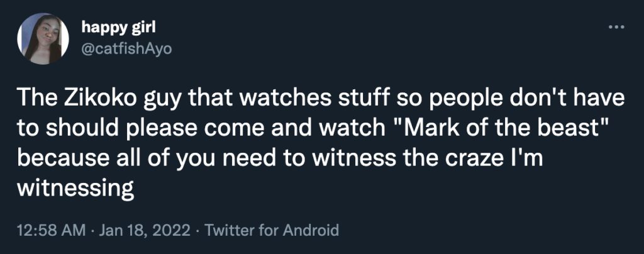Visit the @catfishAyo handle link

click(126, 48)
